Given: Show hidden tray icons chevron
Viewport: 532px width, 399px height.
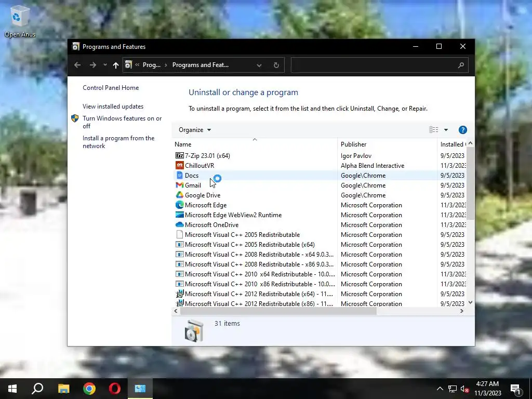Looking at the screenshot, I should pos(440,389).
